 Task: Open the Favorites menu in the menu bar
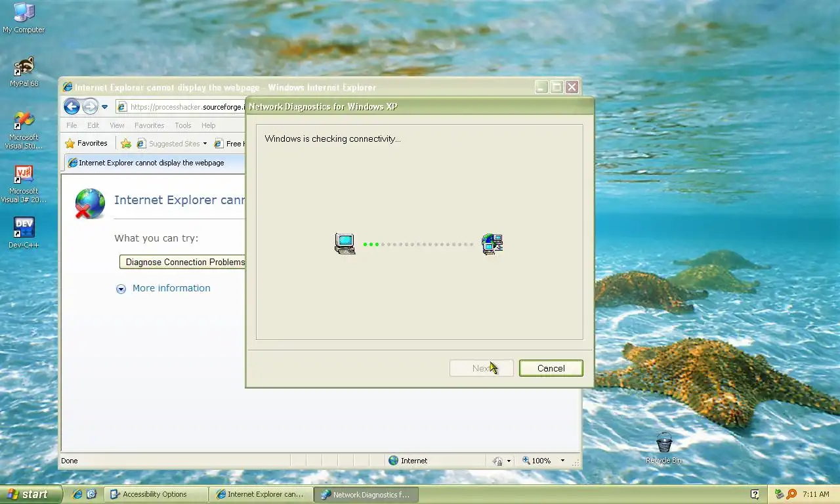click(x=149, y=125)
